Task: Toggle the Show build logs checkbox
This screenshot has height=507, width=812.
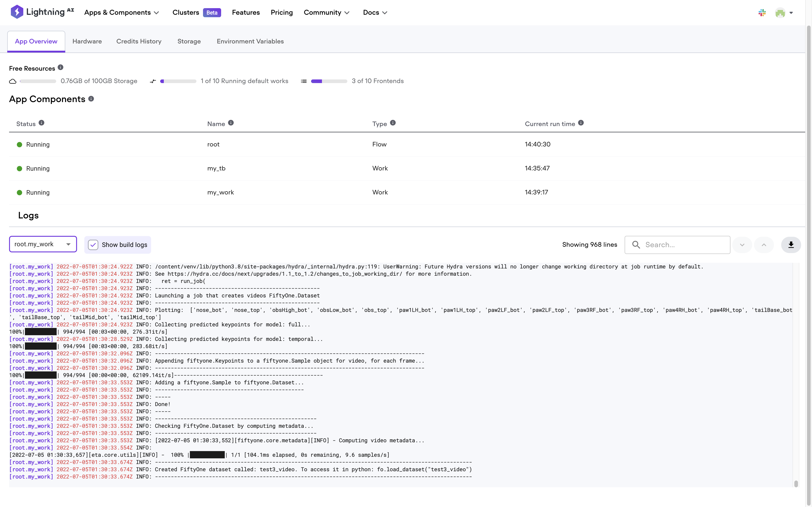Action: (x=93, y=245)
